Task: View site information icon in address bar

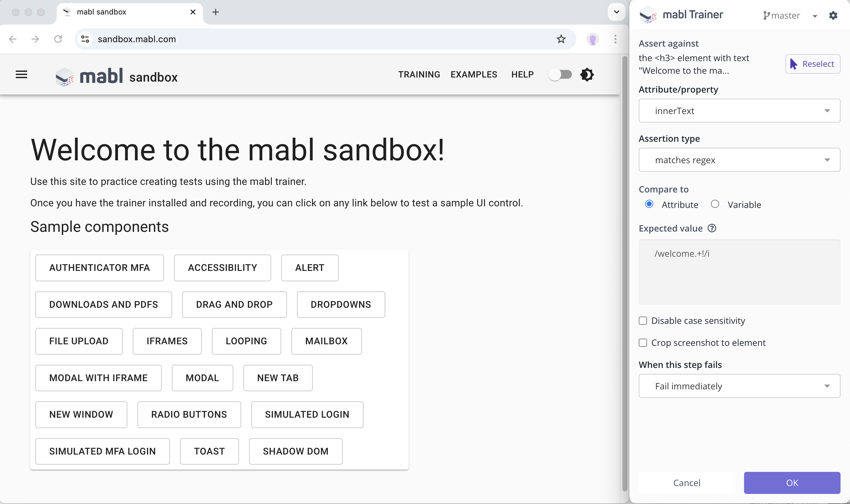Action: coord(85,39)
